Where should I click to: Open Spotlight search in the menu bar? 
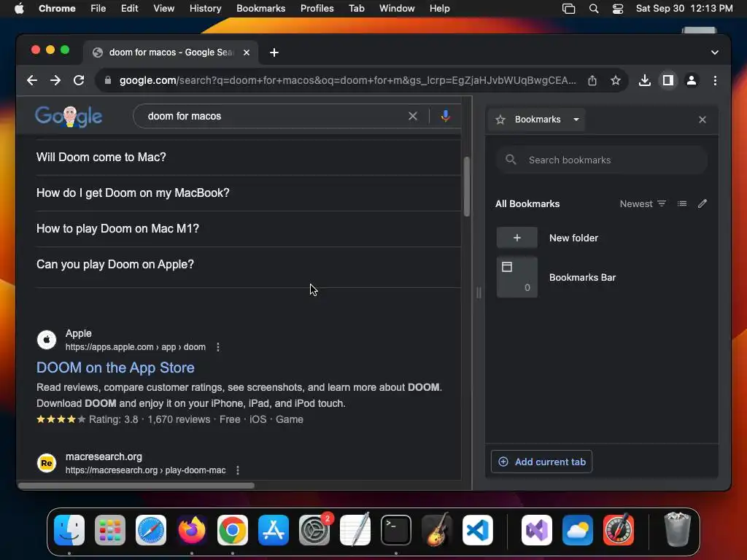[594, 9]
